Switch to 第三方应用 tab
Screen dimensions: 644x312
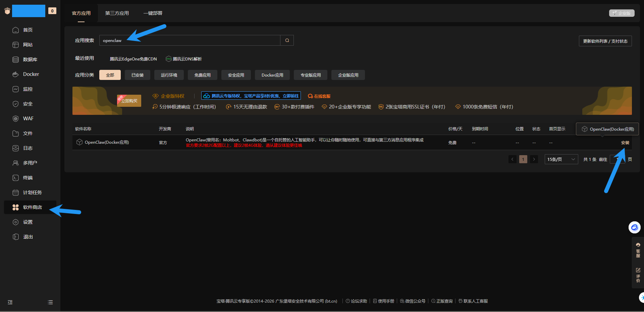coord(117,13)
